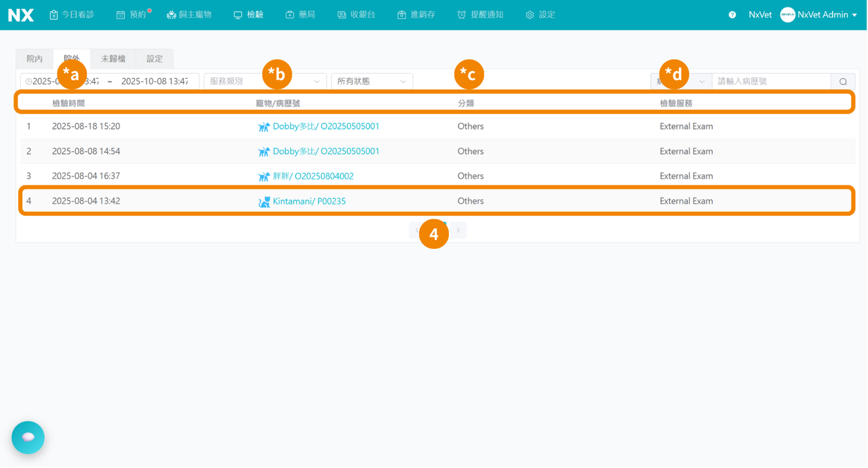The image size is (868, 468).
Task: Click the end date 2025-10-08 13:47 field
Action: tap(155, 81)
